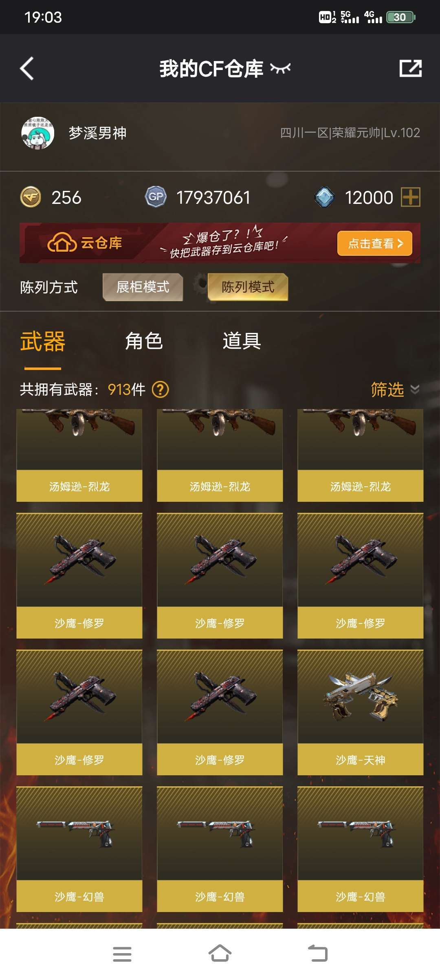440x980 pixels.
Task: Click the GP currency icon
Action: coord(156,197)
